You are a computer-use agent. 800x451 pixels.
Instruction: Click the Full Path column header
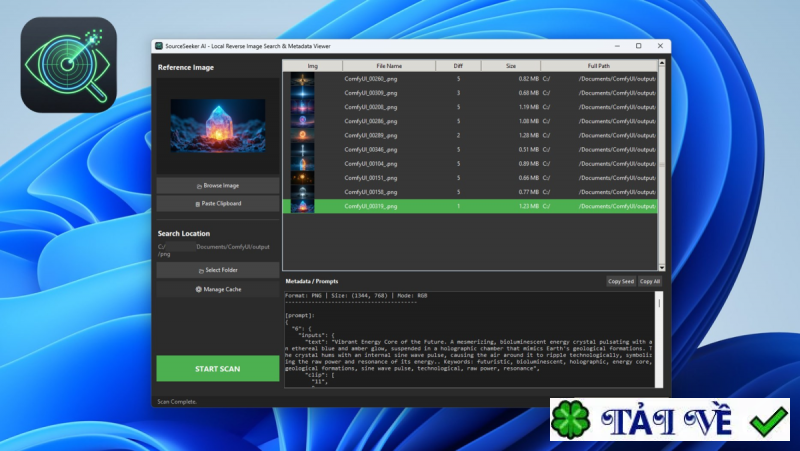598,65
